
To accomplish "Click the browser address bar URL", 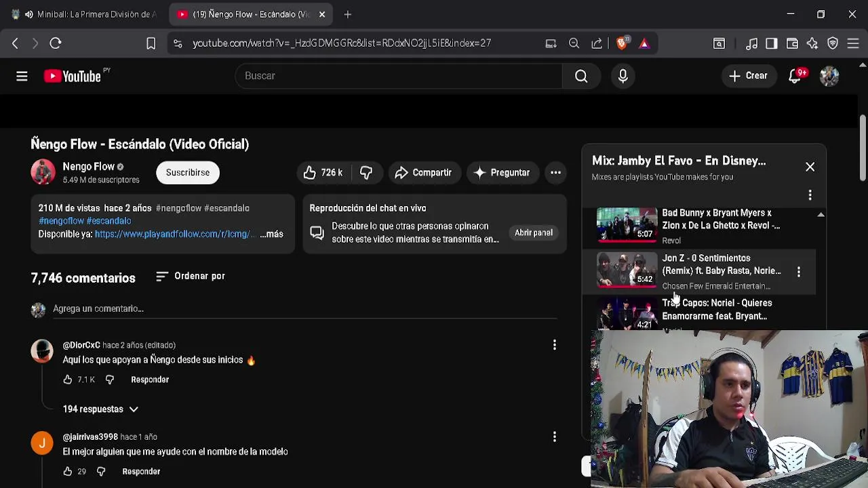I will (342, 43).
